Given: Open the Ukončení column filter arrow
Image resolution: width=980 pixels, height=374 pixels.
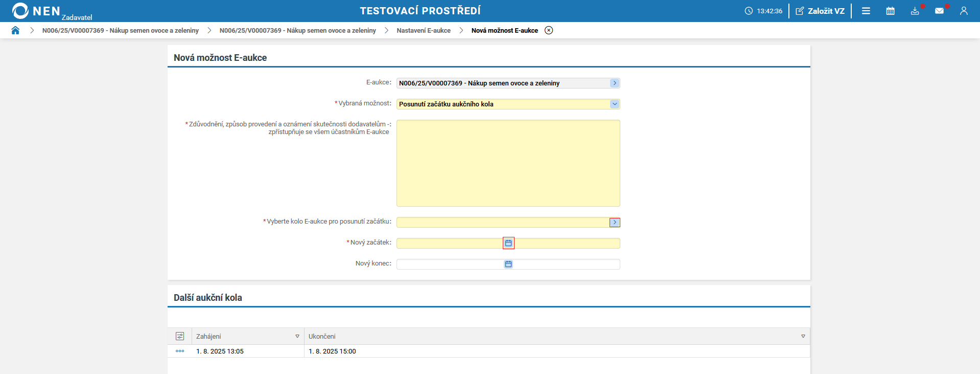Looking at the screenshot, I should tap(803, 336).
